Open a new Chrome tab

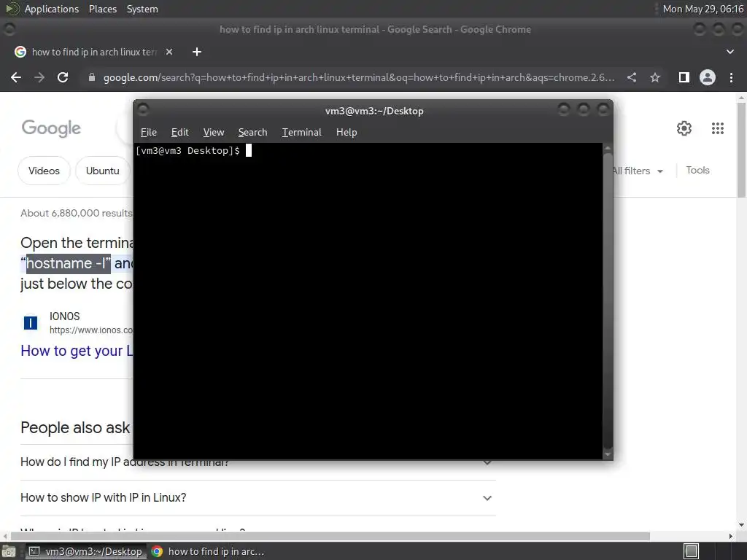point(197,52)
